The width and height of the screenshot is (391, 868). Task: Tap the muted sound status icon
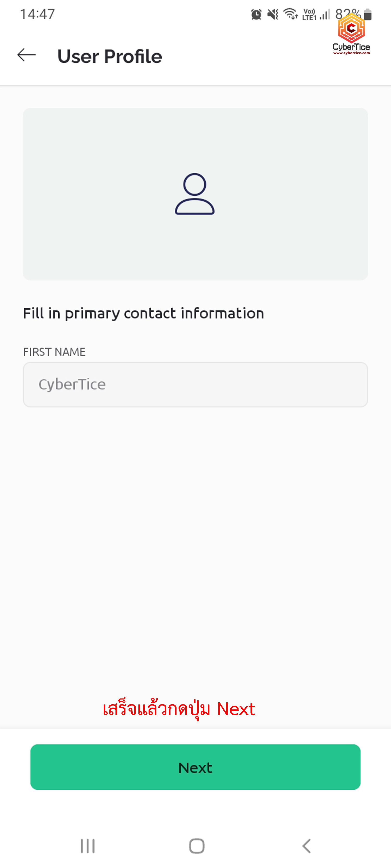point(273,15)
